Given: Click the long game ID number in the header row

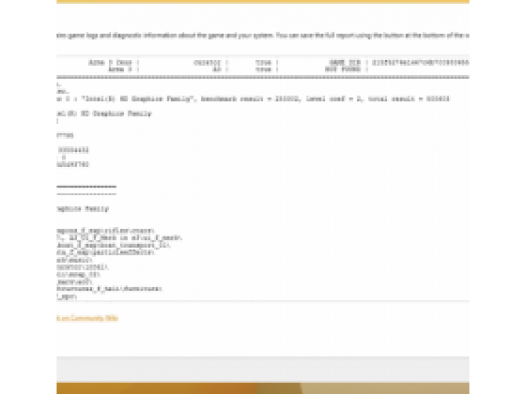Looking at the screenshot, I should (421, 62).
